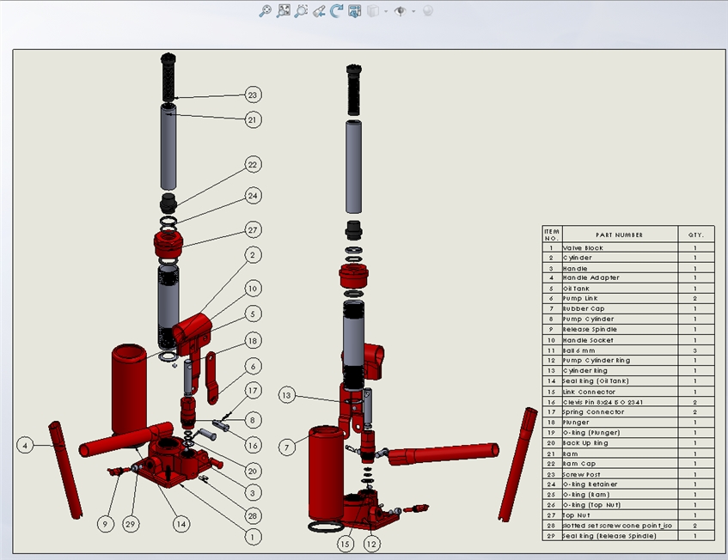Select the 'Back Up Ring' table cell

pyautogui.click(x=620, y=443)
